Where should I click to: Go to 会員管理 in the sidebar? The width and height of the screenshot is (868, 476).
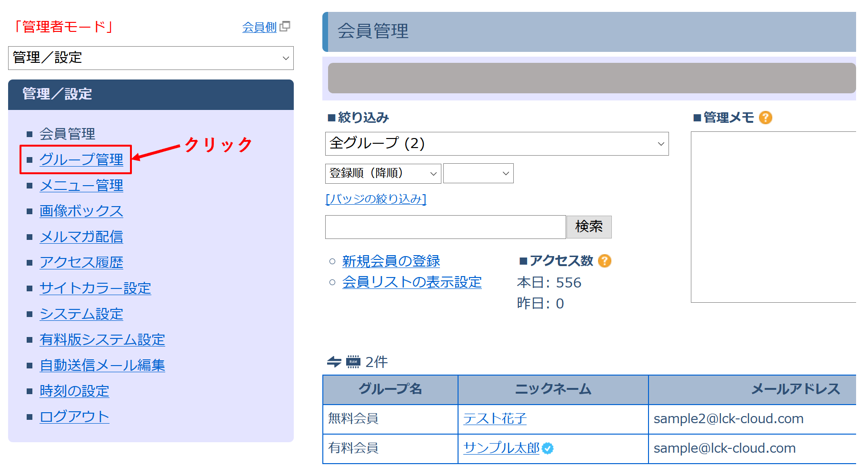coord(67,134)
